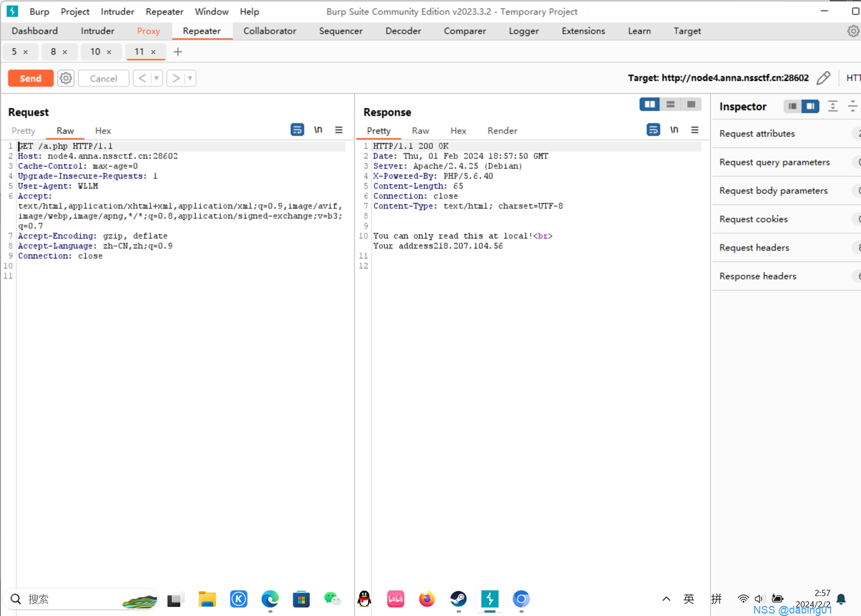The width and height of the screenshot is (861, 616).
Task: Switch to side-by-side request/response layout
Action: pyautogui.click(x=650, y=105)
